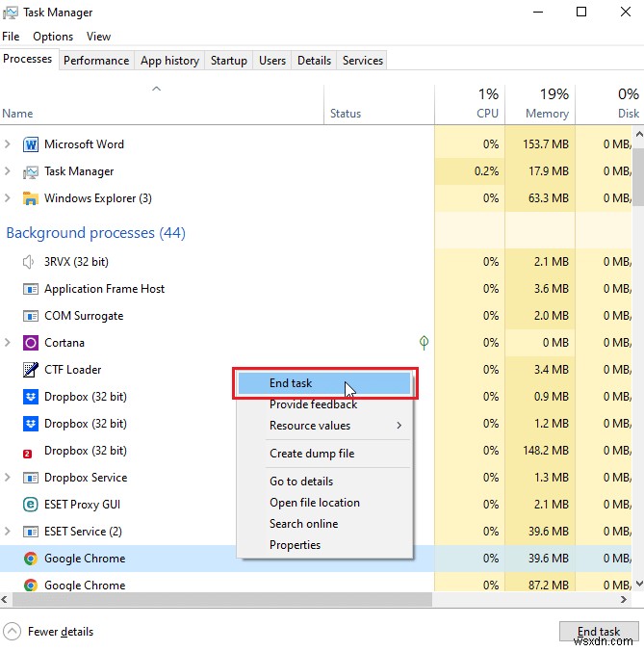Click the Application Frame Host icon
The height and width of the screenshot is (651, 644).
point(30,289)
